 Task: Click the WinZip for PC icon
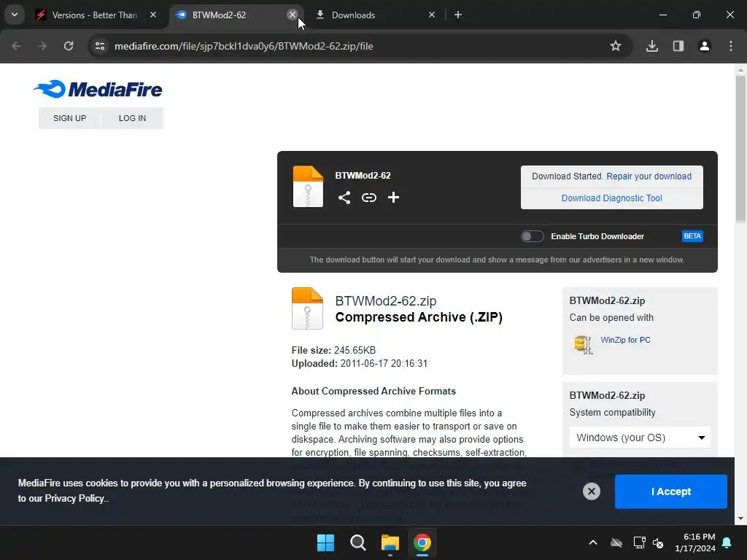(583, 345)
